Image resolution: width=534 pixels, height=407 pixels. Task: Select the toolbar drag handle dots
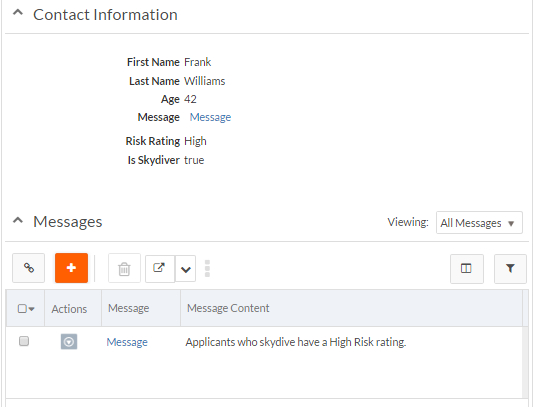pyautogui.click(x=207, y=269)
